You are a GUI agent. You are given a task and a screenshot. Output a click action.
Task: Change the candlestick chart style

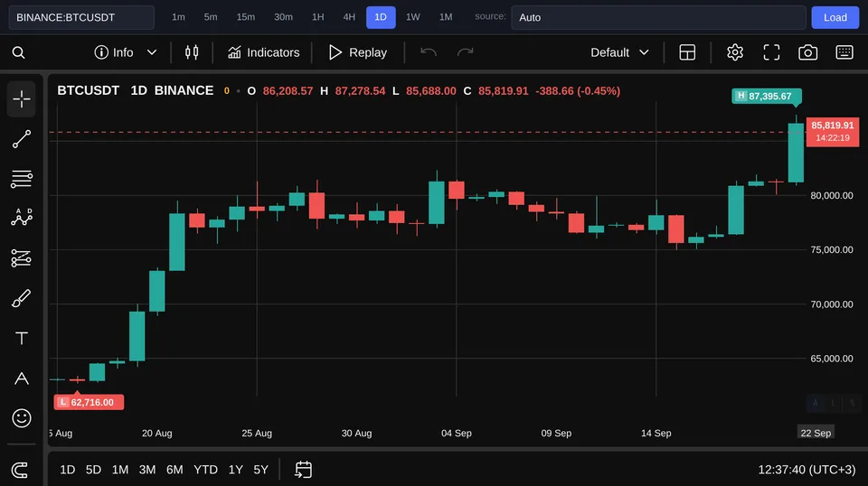[x=192, y=52]
